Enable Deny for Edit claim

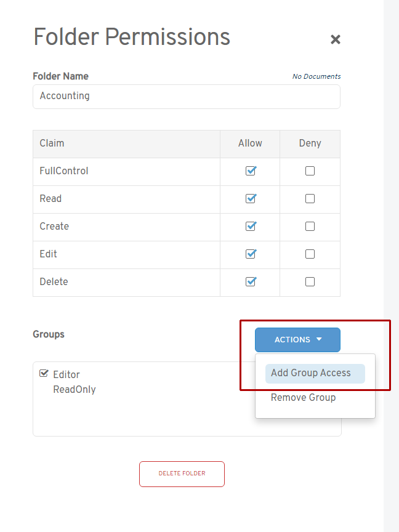(310, 254)
